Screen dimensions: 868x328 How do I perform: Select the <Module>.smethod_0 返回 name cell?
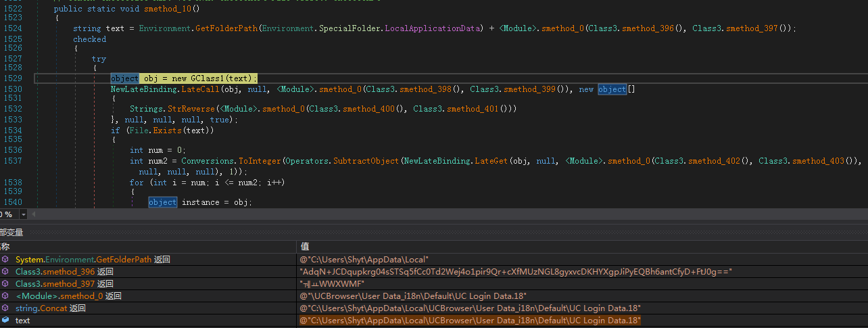coord(69,296)
